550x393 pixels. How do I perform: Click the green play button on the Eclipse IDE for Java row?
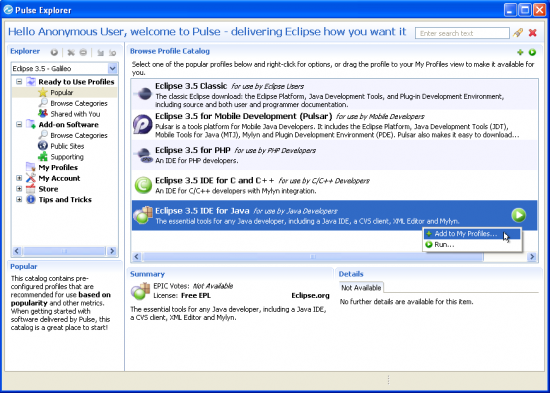coord(518,215)
